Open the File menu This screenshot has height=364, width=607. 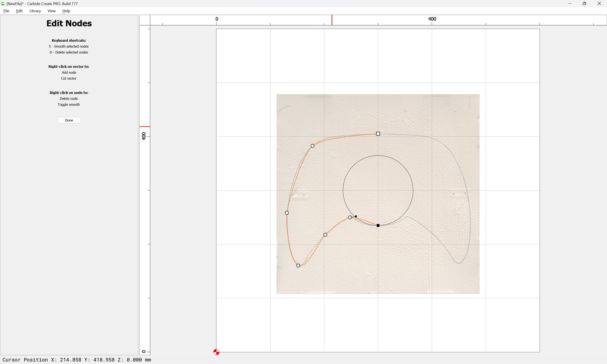[6, 11]
